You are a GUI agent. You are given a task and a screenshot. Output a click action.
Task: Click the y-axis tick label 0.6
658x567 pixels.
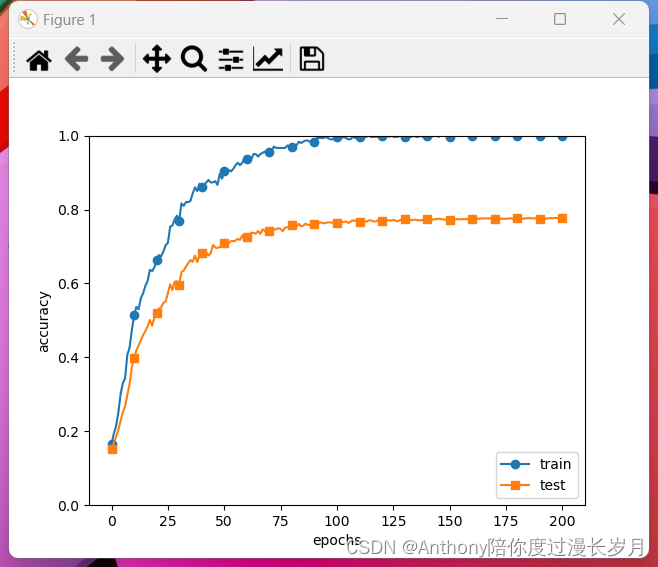click(x=68, y=284)
